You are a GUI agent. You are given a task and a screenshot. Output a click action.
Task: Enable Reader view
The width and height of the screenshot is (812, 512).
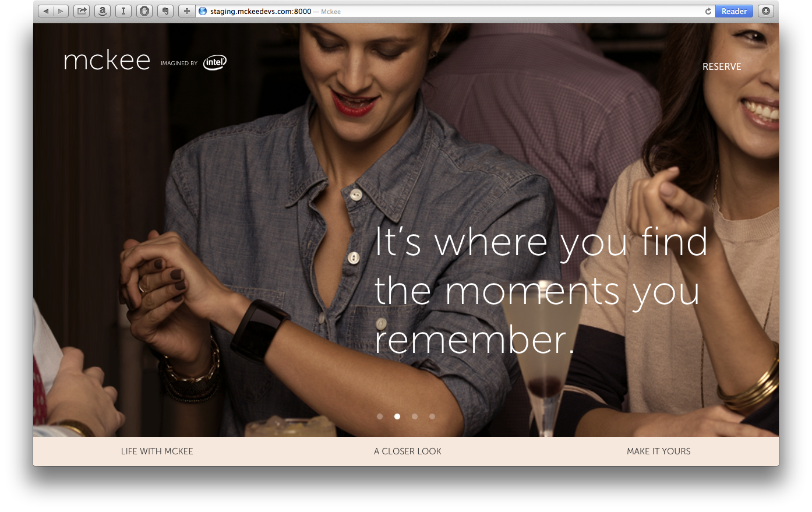[733, 10]
